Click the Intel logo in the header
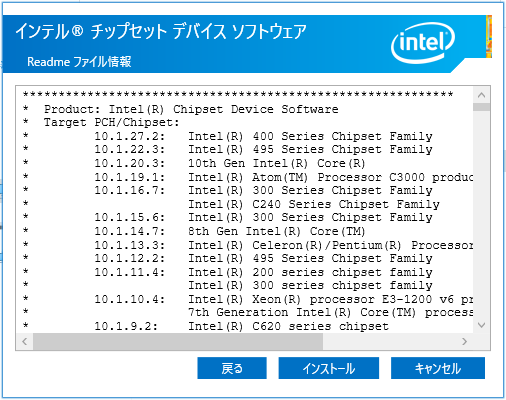 point(423,43)
